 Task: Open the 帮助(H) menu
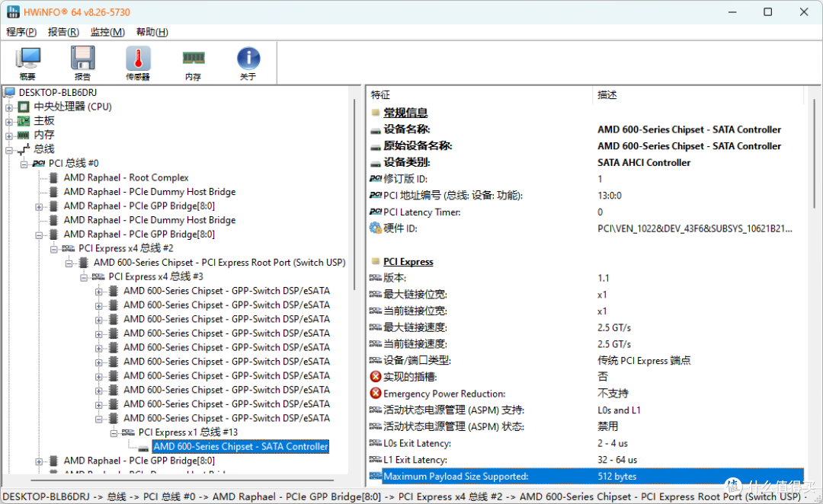click(x=152, y=32)
